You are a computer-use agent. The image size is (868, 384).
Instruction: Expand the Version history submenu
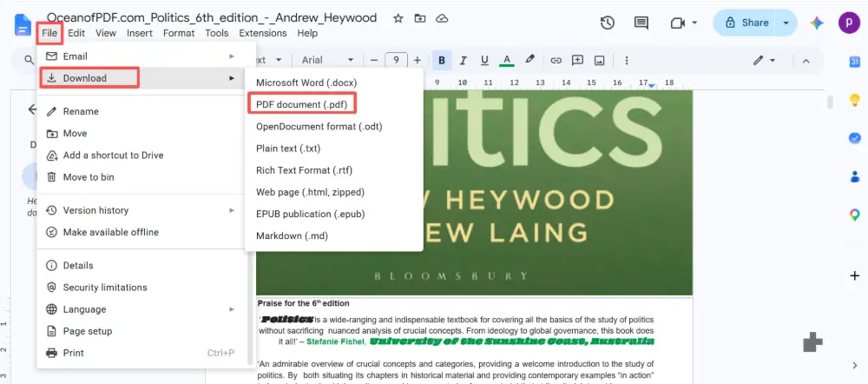coord(141,210)
